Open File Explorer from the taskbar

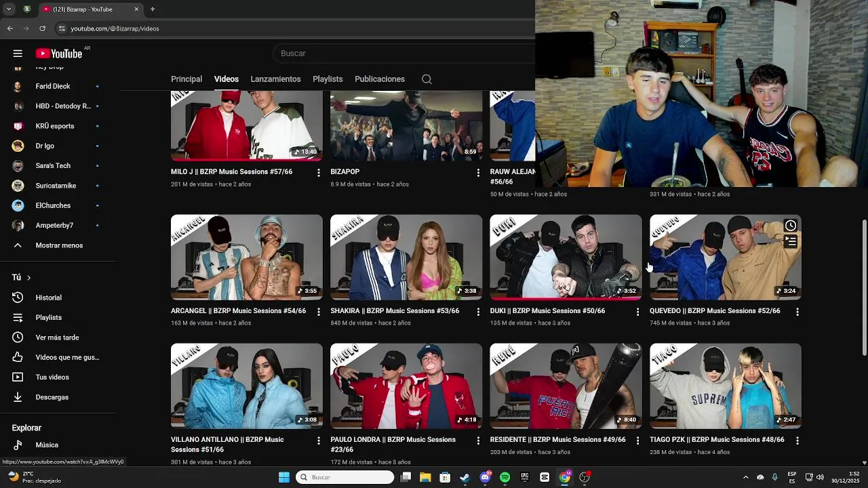(425, 477)
